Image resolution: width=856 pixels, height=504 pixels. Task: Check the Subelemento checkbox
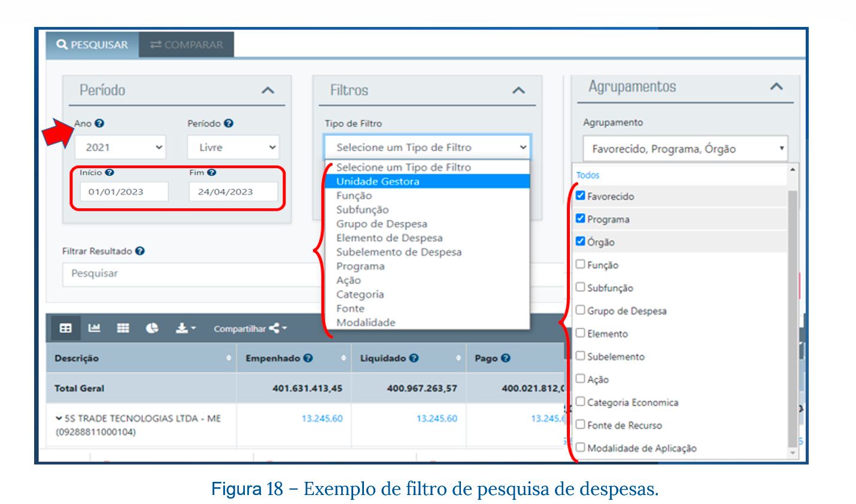pyautogui.click(x=580, y=356)
